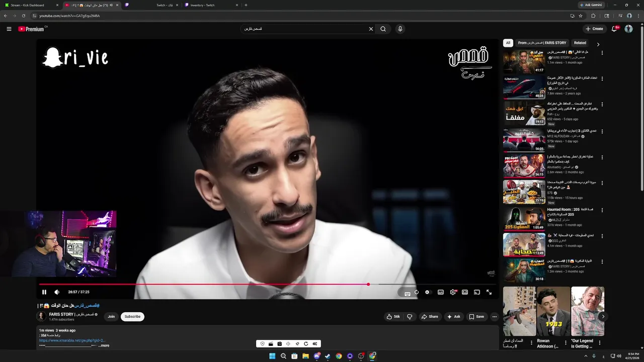The width and height of the screenshot is (644, 362).
Task: Open the Rowan Atkinson 1983 short
Action: pos(553,311)
